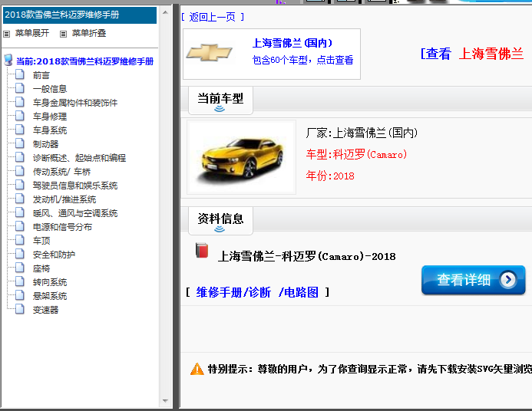Click the page icon next to 一般信息
532x411 pixels.
coord(20,88)
